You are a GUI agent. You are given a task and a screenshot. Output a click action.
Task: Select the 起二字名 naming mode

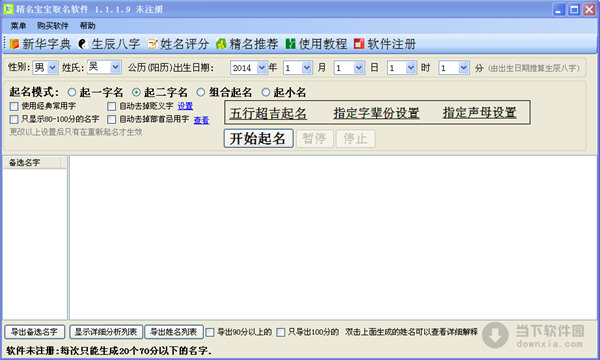tap(136, 92)
